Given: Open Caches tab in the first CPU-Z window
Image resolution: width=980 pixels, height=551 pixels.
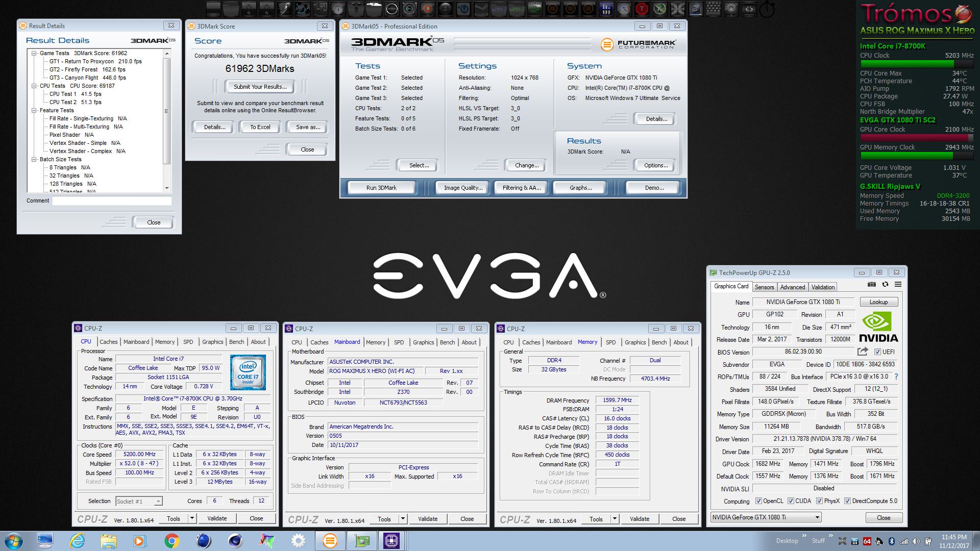Looking at the screenshot, I should (x=108, y=342).
